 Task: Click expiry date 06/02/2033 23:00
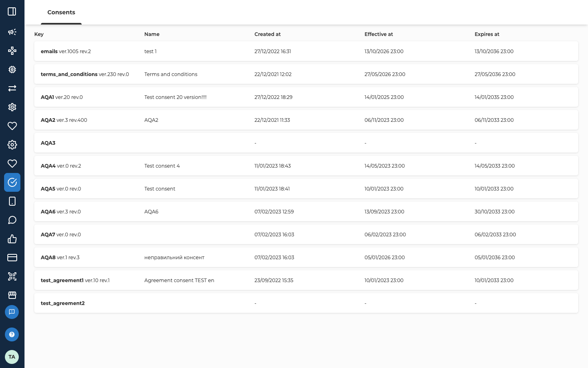click(x=495, y=235)
